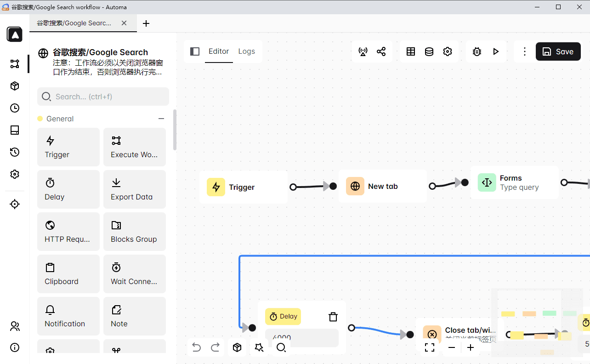Open the workflow data table view
The image size is (590, 364).
tap(410, 51)
